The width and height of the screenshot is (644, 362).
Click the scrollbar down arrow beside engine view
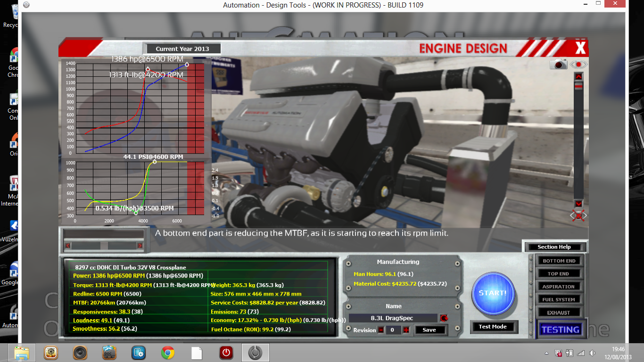[x=579, y=203]
